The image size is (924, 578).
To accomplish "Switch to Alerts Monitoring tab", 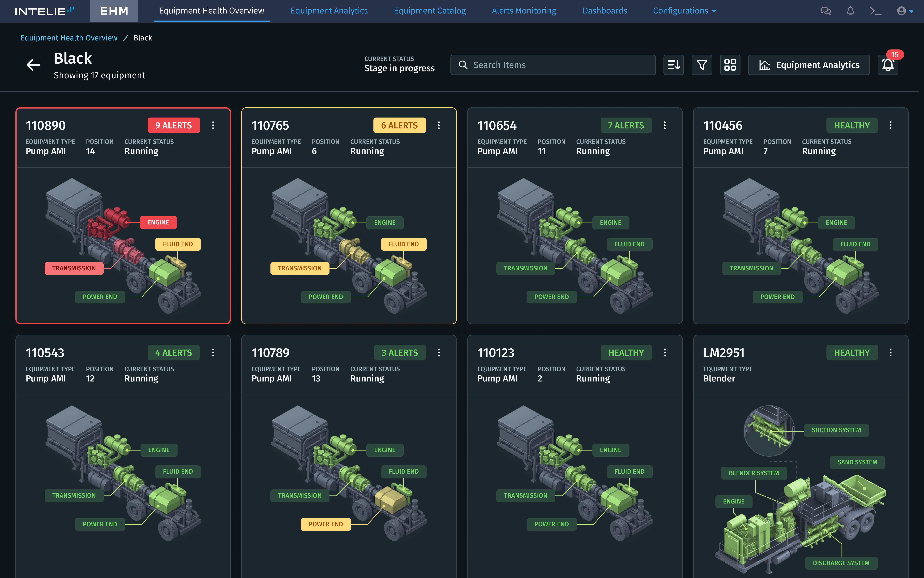I will [524, 11].
